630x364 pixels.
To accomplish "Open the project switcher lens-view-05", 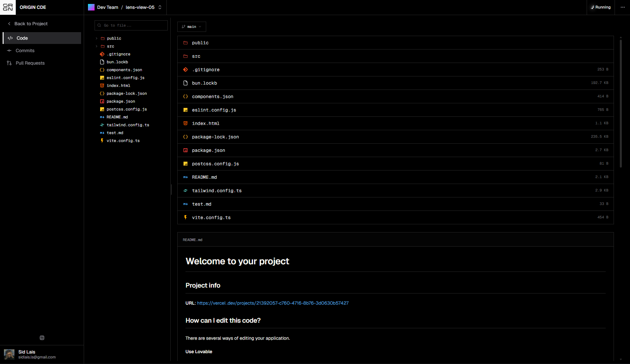I will click(x=143, y=7).
